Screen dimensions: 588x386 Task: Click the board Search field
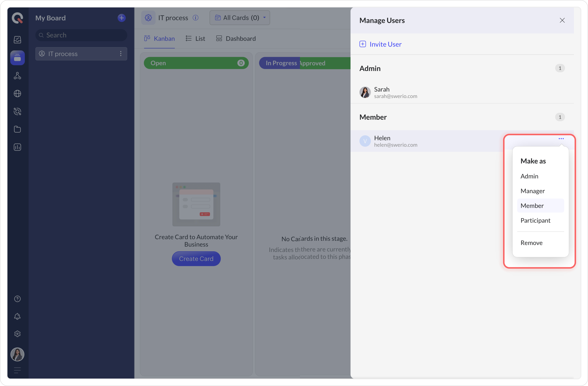coord(81,35)
